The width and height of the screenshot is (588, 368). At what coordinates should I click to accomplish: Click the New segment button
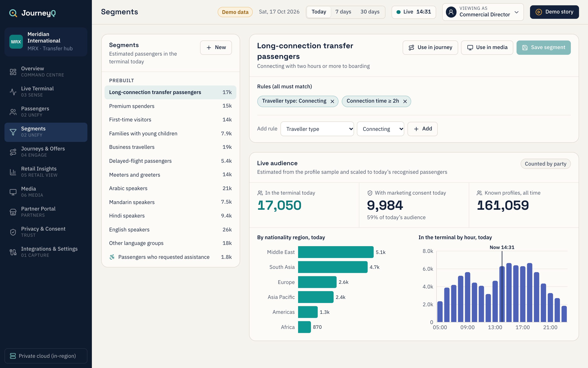coord(216,47)
